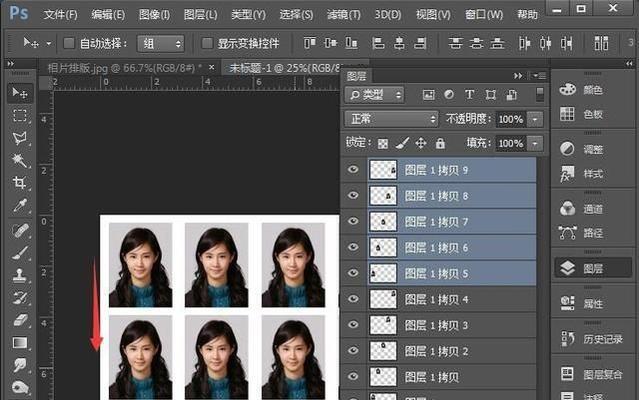639x400 pixels.
Task: Open the 不透明度 slider arrow
Action: coord(535,119)
